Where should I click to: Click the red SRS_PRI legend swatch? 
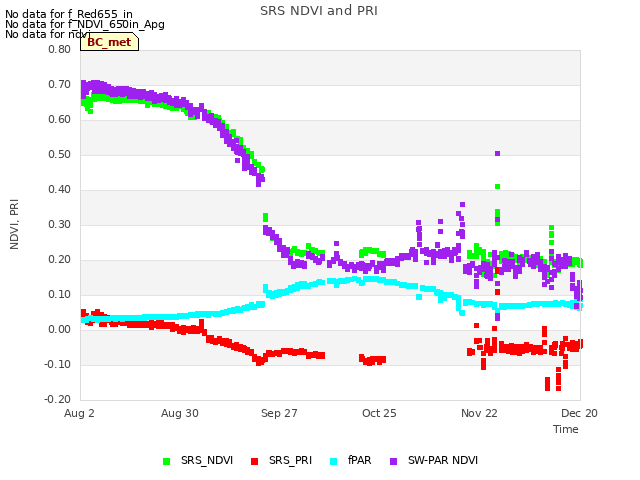[254, 461]
